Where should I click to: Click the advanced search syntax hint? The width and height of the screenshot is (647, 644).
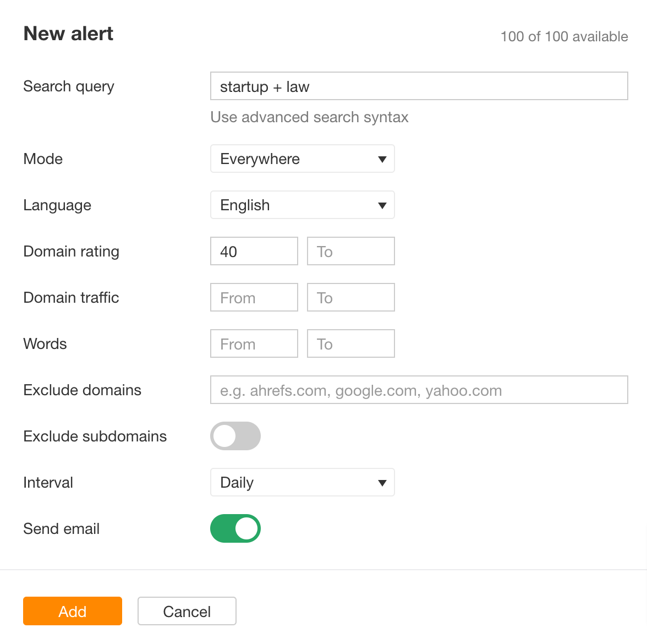click(x=309, y=117)
